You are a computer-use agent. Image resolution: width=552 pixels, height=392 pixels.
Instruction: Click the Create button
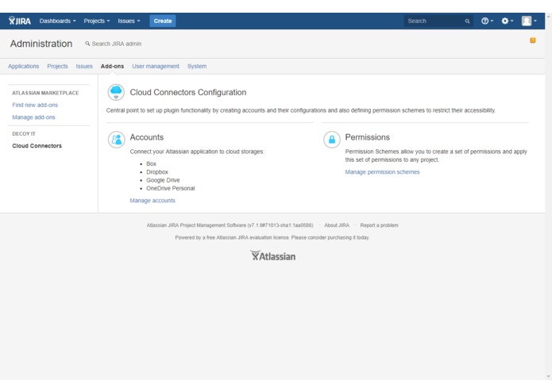click(163, 21)
